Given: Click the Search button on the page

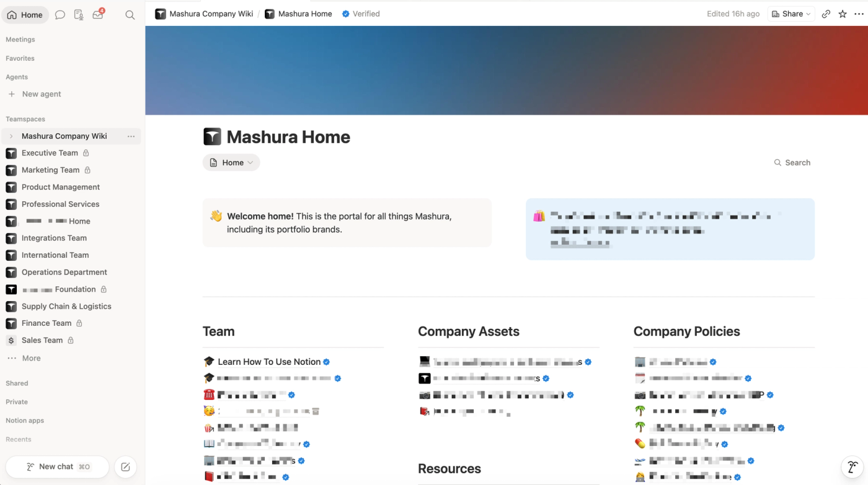Looking at the screenshot, I should click(792, 162).
